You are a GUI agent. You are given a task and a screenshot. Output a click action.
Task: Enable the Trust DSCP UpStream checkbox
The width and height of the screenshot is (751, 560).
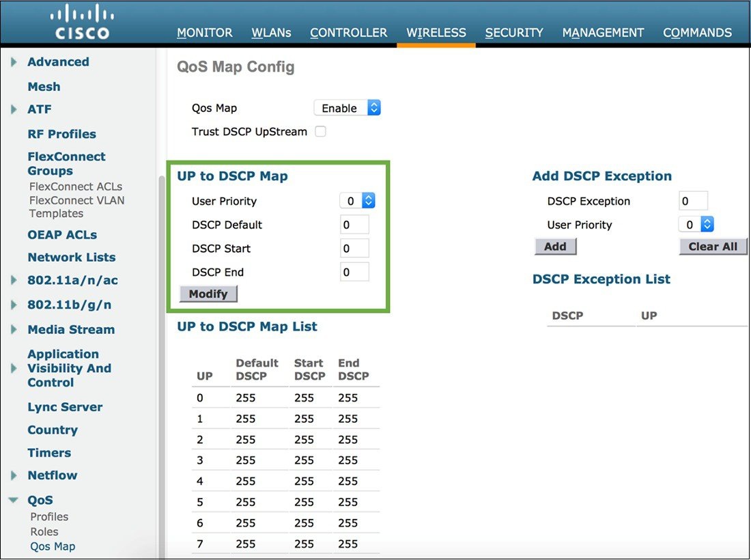[320, 132]
